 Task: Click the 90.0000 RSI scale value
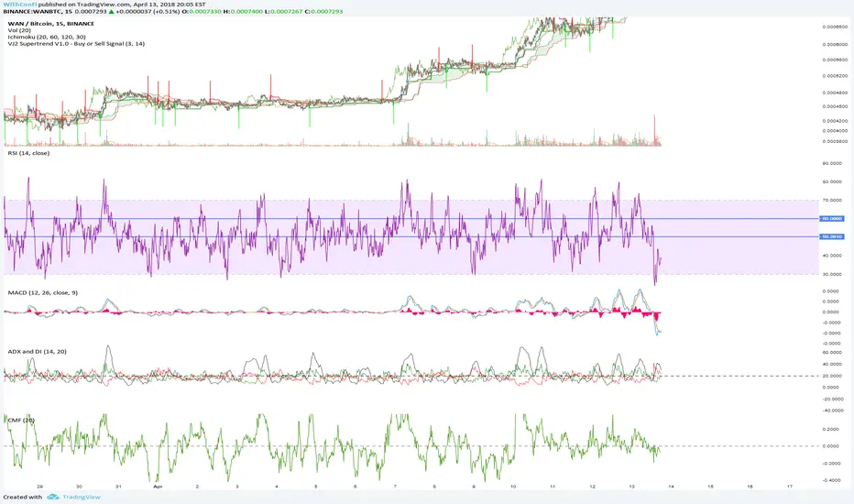[832, 163]
